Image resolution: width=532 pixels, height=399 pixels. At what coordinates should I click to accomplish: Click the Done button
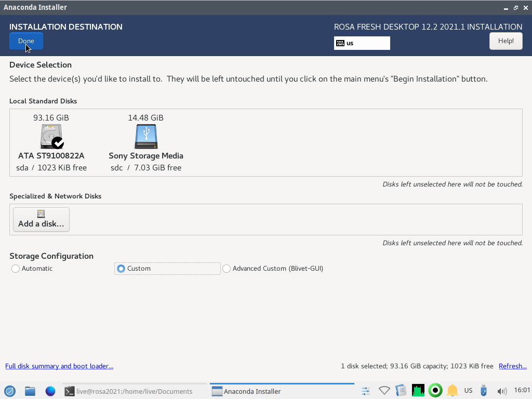26,41
